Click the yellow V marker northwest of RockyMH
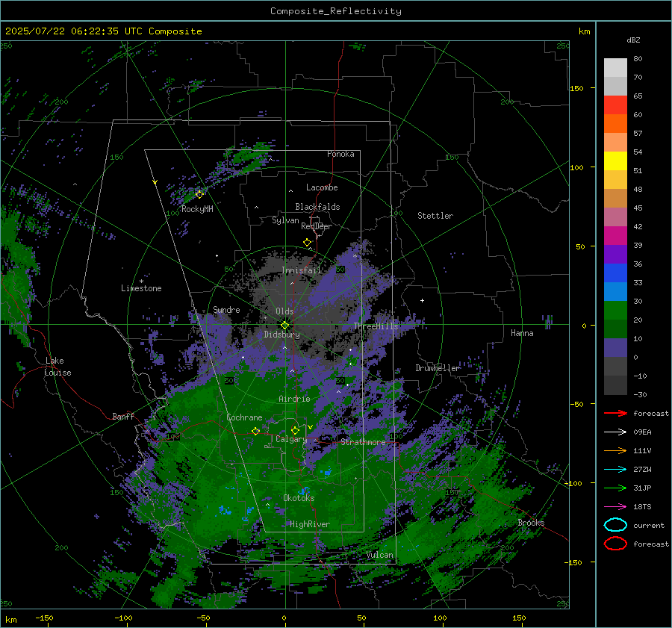The image size is (672, 628). pyautogui.click(x=155, y=182)
